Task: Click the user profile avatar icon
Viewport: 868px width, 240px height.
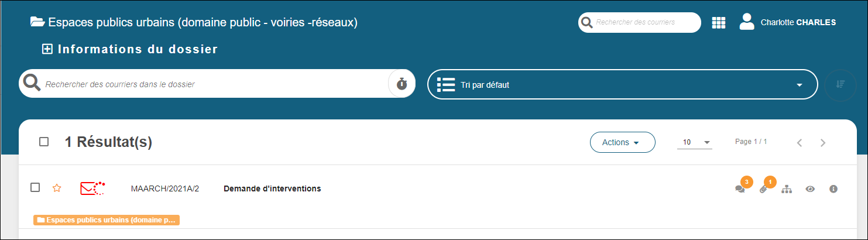Action: pyautogui.click(x=747, y=22)
